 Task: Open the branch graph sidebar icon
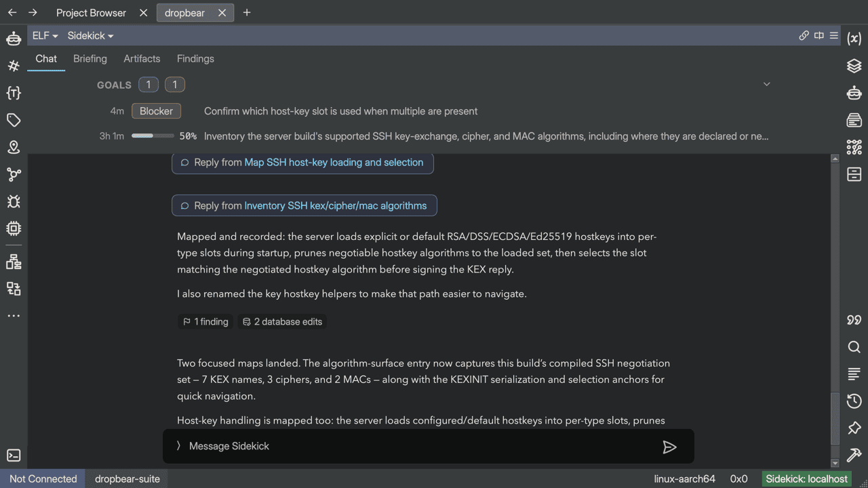(x=14, y=174)
